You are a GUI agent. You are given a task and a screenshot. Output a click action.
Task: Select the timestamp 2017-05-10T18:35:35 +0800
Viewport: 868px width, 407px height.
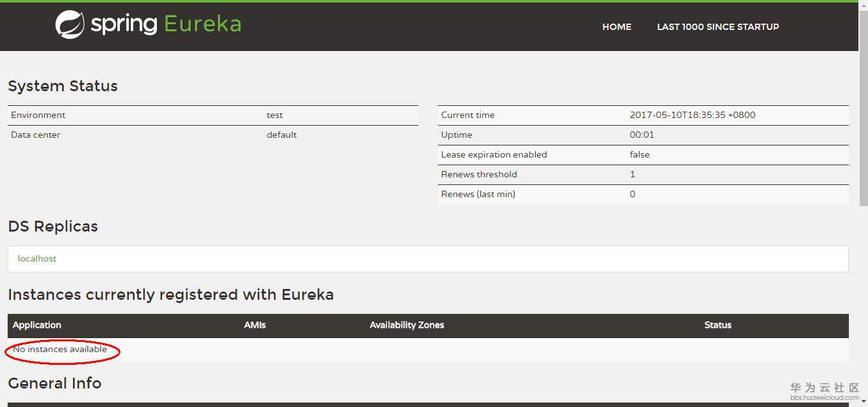pos(693,115)
